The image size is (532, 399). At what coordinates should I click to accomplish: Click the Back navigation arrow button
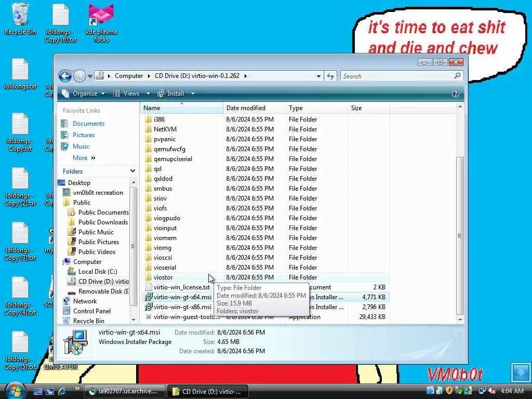click(x=65, y=76)
